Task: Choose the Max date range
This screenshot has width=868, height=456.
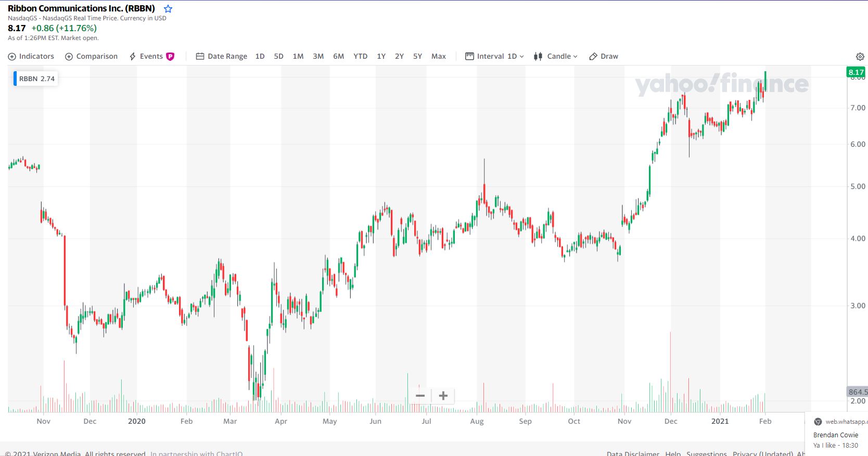Action: click(x=439, y=57)
